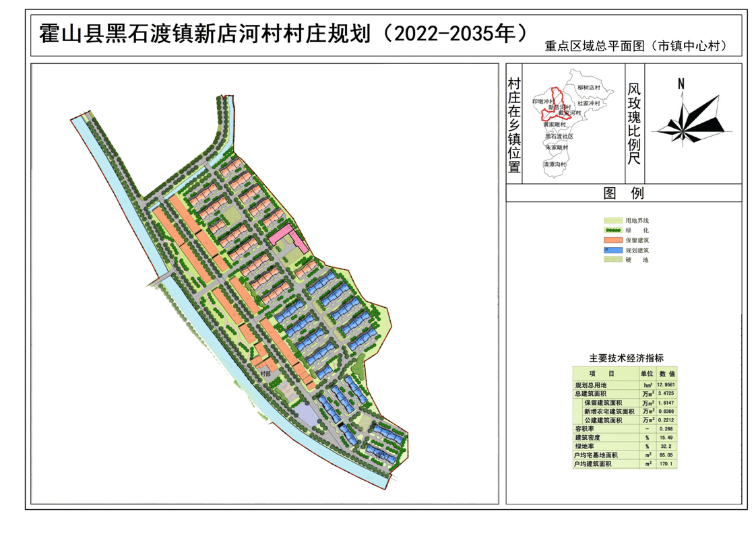Screen dimensions: 756x534
Task: Select the blue 规划建筑 legend swatch
Action: pyautogui.click(x=612, y=250)
